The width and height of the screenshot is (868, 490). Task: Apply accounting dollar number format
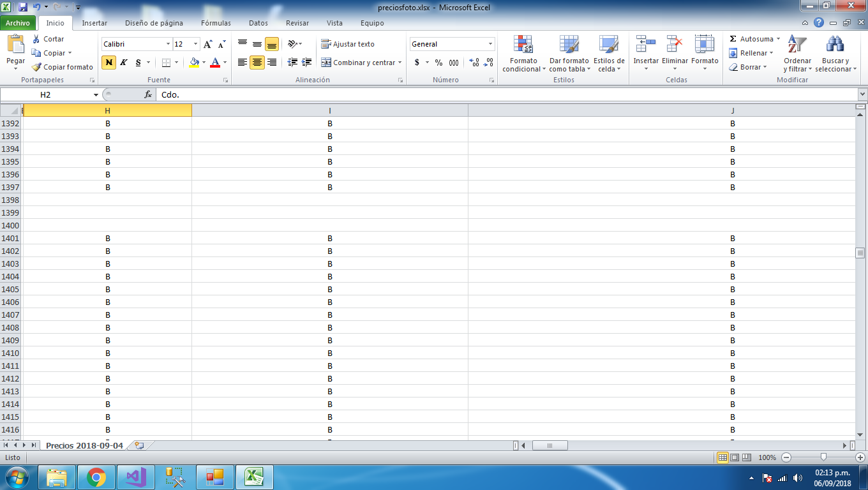(x=417, y=63)
